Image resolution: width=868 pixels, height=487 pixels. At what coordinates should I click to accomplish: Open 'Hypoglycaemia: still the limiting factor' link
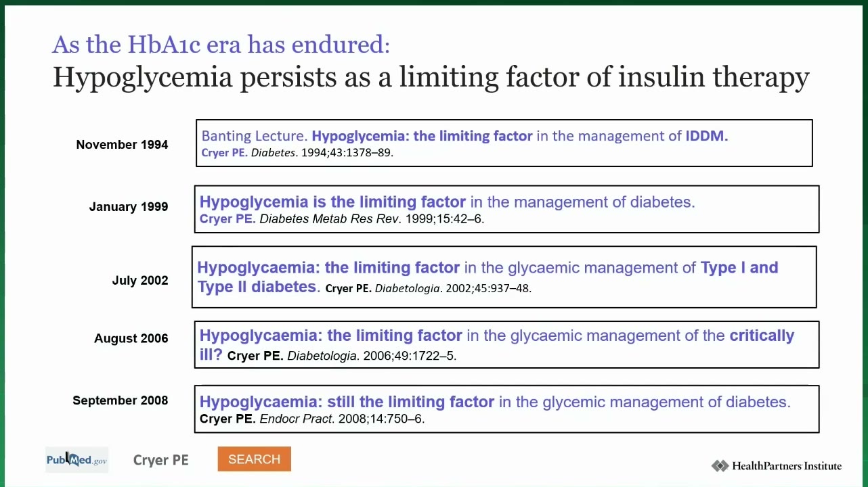point(495,402)
